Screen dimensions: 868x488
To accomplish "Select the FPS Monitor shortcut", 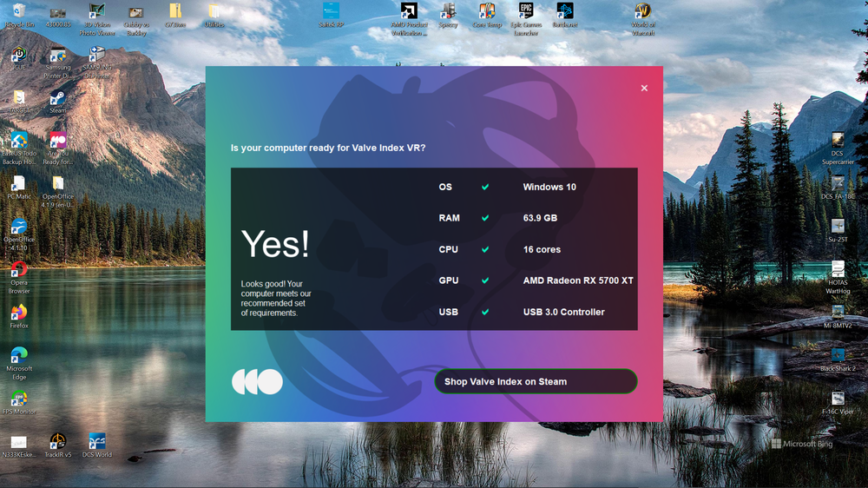I will [19, 403].
